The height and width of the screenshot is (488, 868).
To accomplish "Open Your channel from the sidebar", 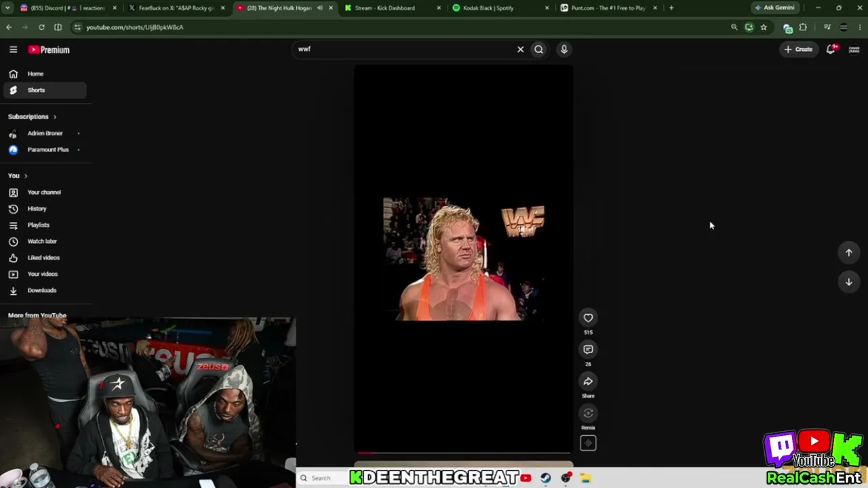I will click(45, 192).
